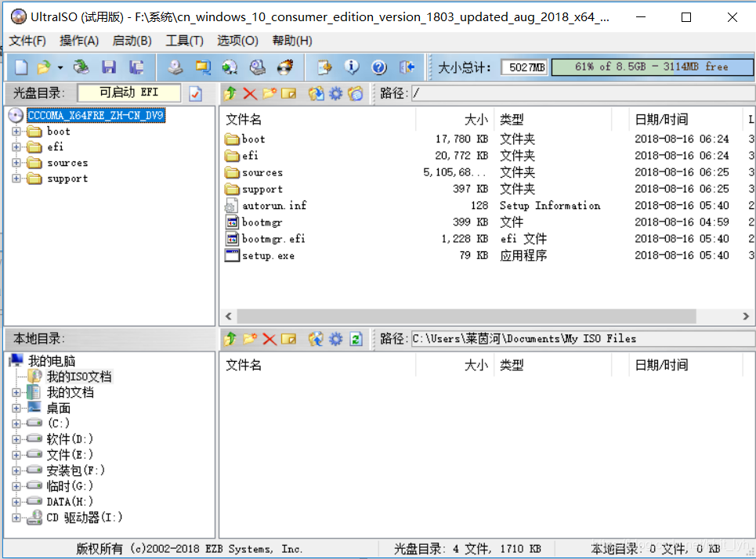This screenshot has height=559, width=756.
Task: Expand the boot folder in disc tree
Action: click(x=16, y=131)
